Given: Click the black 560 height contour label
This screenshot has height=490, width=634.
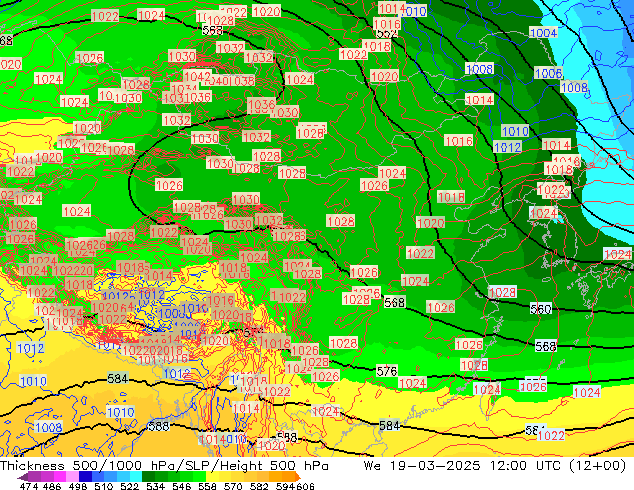Looking at the screenshot, I should [x=541, y=309].
